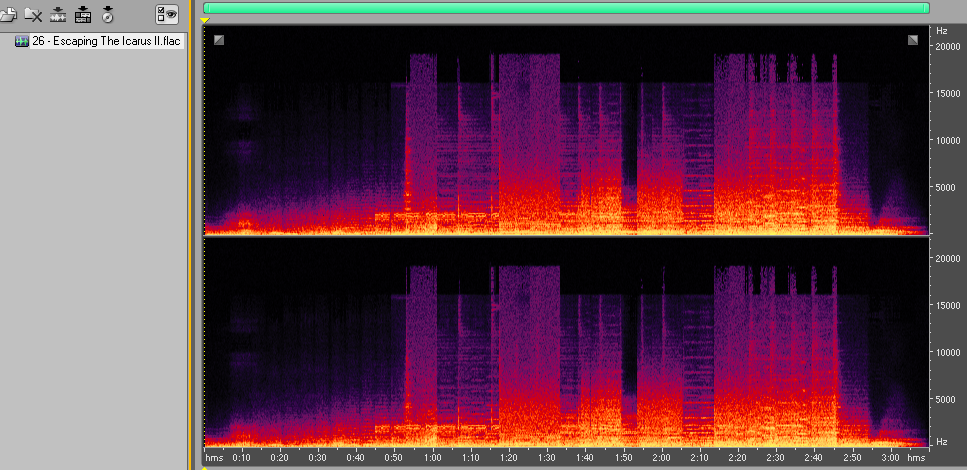
Task: Click the Hz label atop frequency scale
Action: click(942, 30)
